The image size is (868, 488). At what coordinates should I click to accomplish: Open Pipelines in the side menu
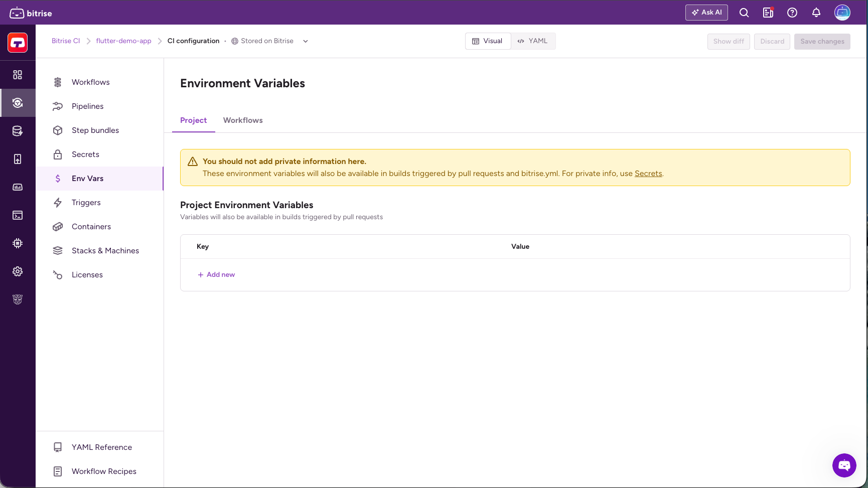tap(99, 106)
